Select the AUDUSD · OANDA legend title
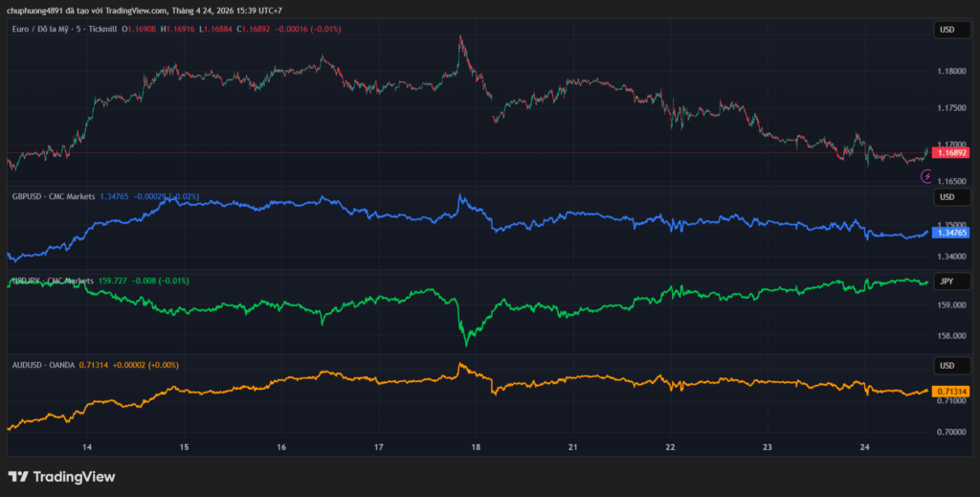 (43, 365)
